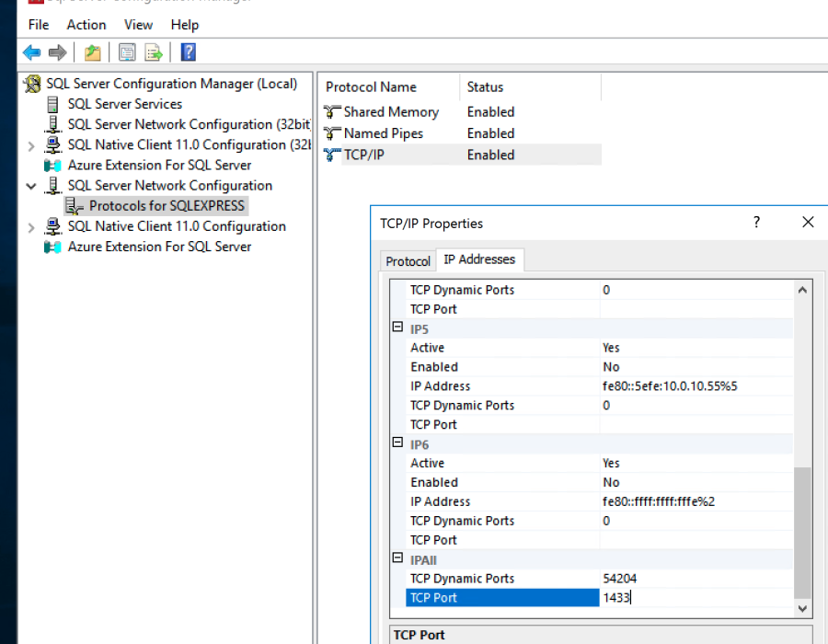828x644 pixels.
Task: Click the IP6 TCP Port empty value field
Action: (x=696, y=541)
